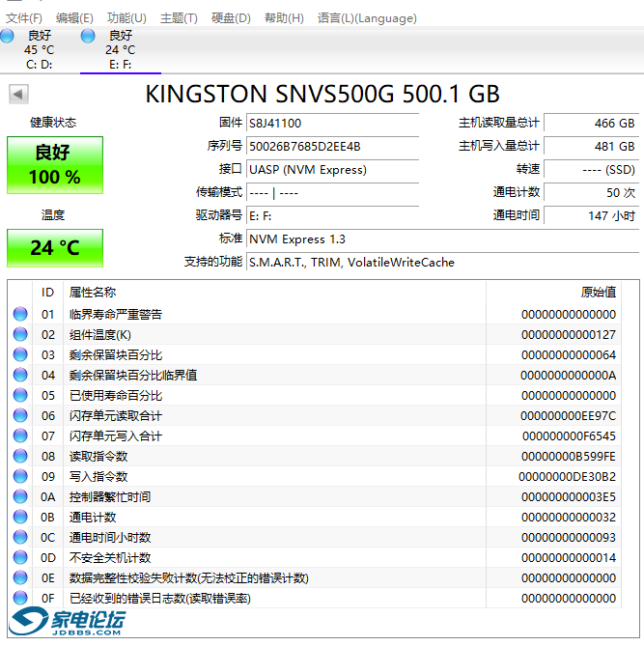Select the E: F: disk tab at 24 °C
The width and height of the screenshot is (644, 646).
(x=121, y=50)
